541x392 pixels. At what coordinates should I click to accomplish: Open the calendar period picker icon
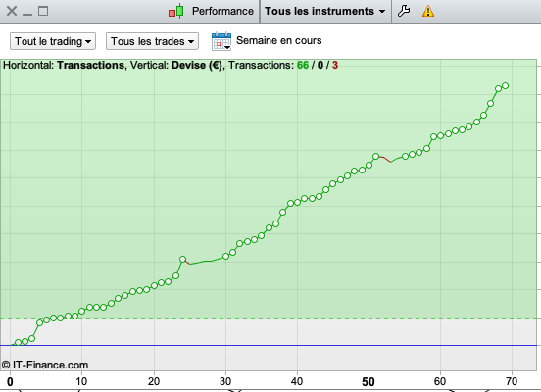(221, 41)
